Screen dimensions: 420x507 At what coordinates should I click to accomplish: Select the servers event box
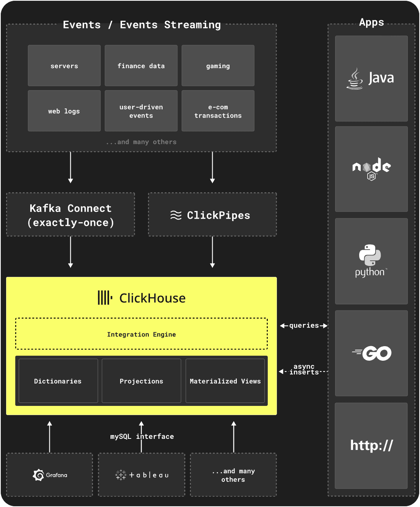coord(64,65)
